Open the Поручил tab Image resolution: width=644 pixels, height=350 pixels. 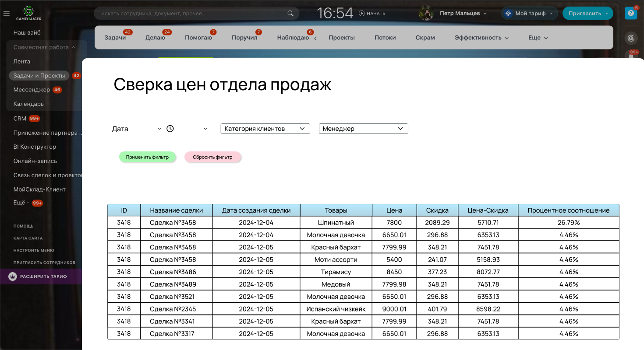(x=244, y=38)
